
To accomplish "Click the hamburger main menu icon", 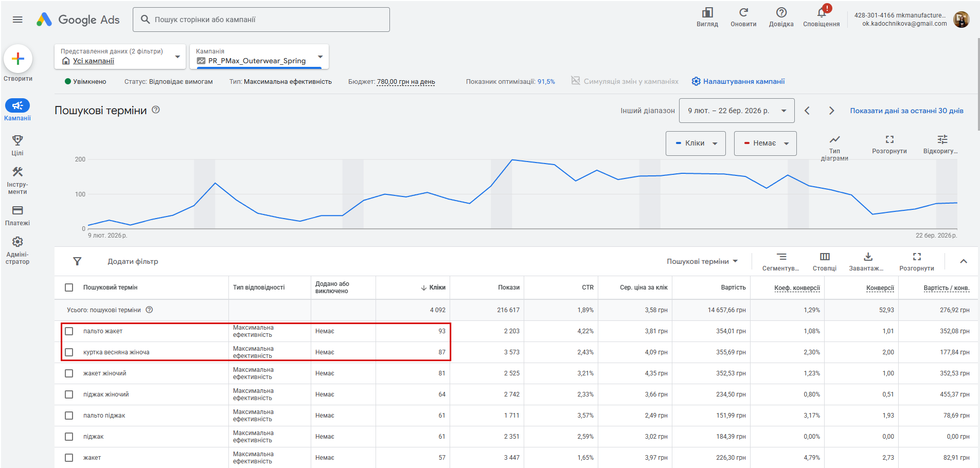I will point(17,20).
